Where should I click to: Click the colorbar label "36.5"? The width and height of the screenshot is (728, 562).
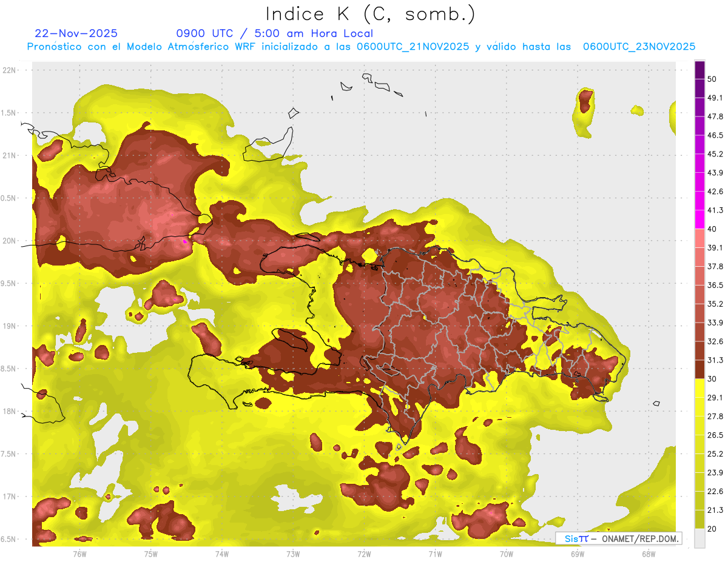pos(715,285)
